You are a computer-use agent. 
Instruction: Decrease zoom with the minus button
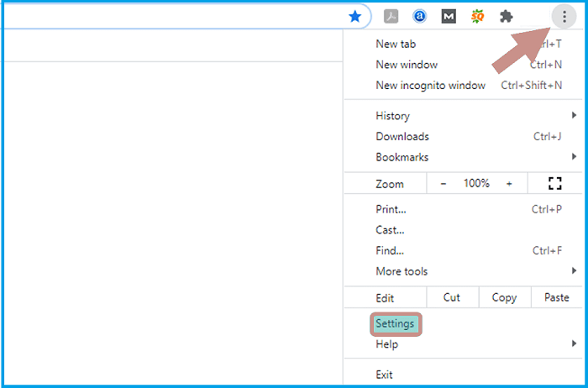click(x=444, y=184)
